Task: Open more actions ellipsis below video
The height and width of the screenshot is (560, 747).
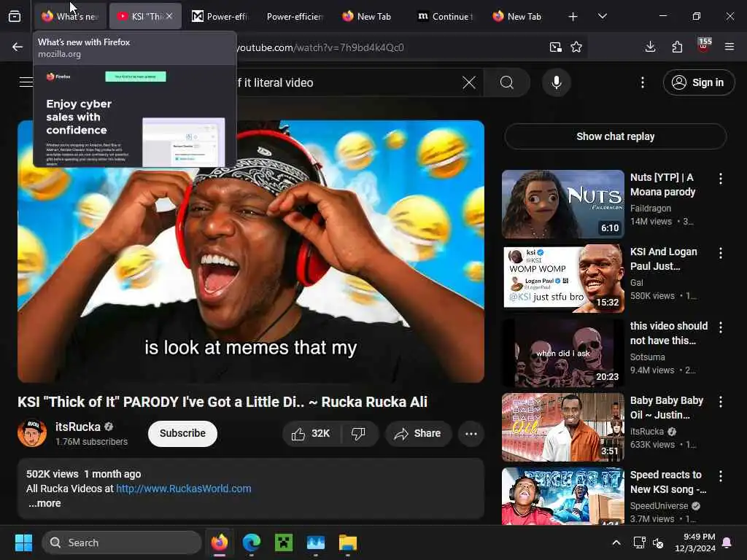Action: pos(471,434)
